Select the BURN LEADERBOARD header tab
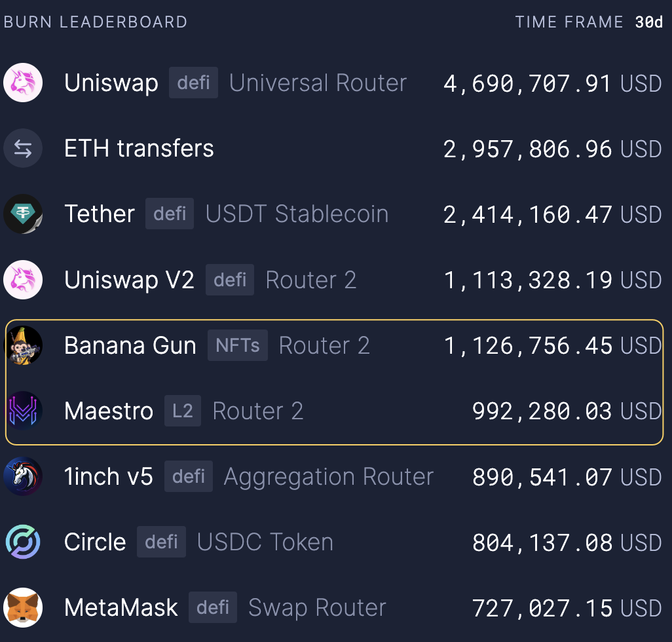This screenshot has height=642, width=672. 95,22
